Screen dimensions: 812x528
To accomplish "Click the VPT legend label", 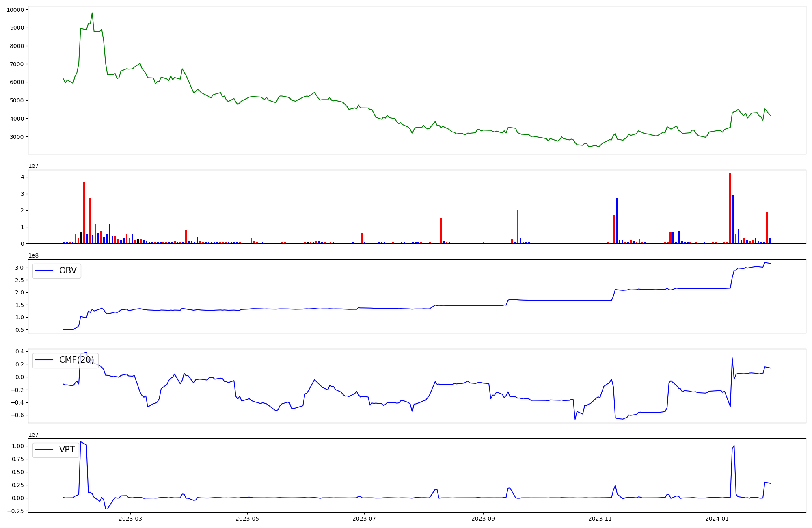I will (x=67, y=450).
